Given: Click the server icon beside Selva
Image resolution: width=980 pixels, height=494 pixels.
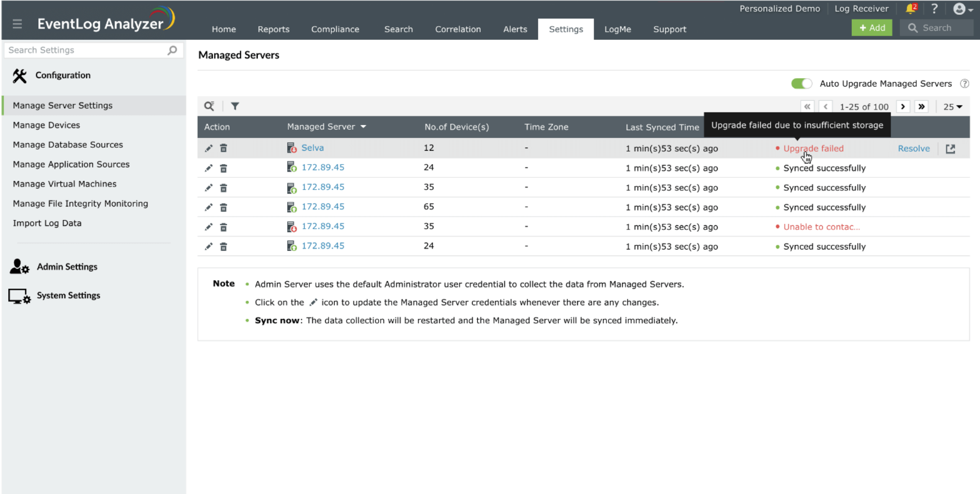Looking at the screenshot, I should pos(291,148).
